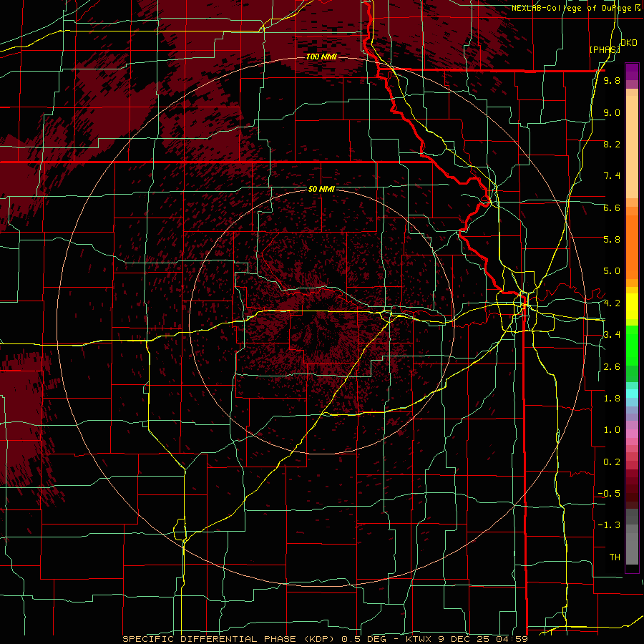Click the 9.8 value on the color scale
Viewport: 644px width, 644px height.
[x=612, y=80]
